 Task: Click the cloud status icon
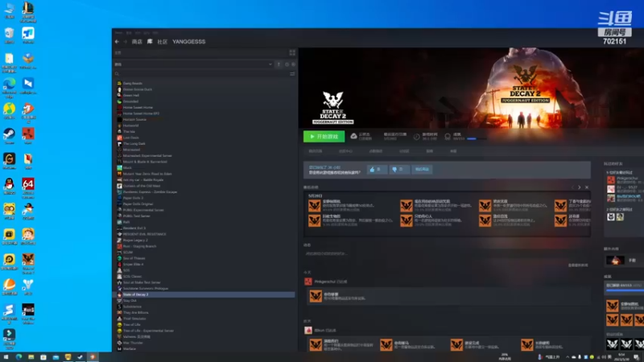pos(353,136)
